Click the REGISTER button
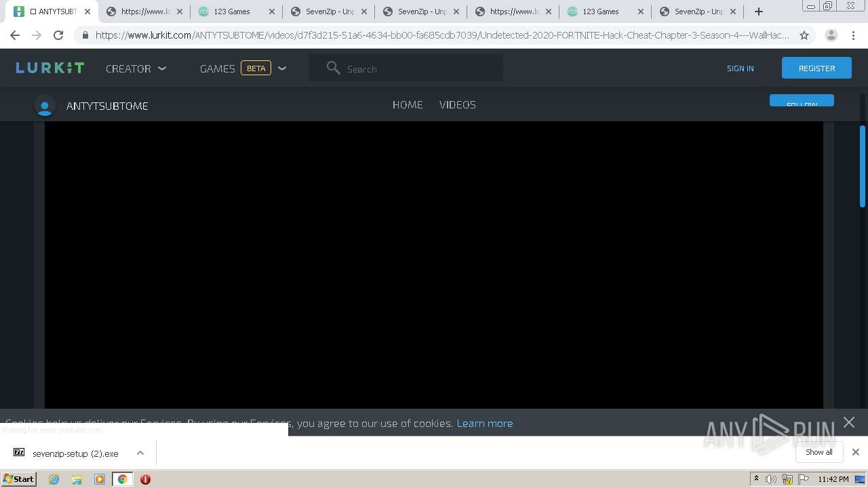868x488 pixels. coord(816,68)
